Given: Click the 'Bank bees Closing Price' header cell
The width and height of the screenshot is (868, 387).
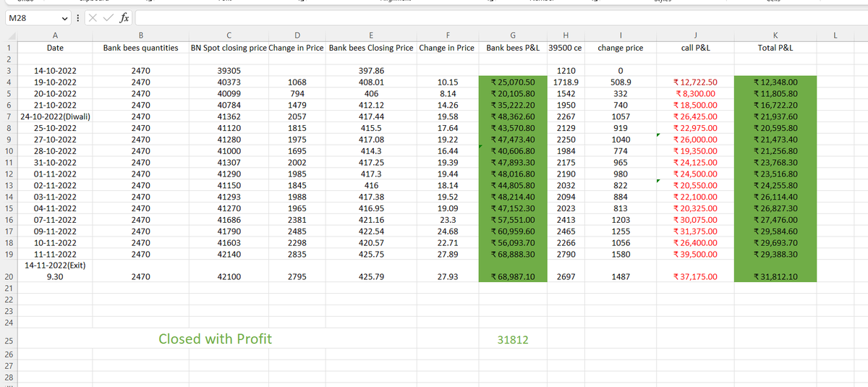Looking at the screenshot, I should [x=371, y=48].
